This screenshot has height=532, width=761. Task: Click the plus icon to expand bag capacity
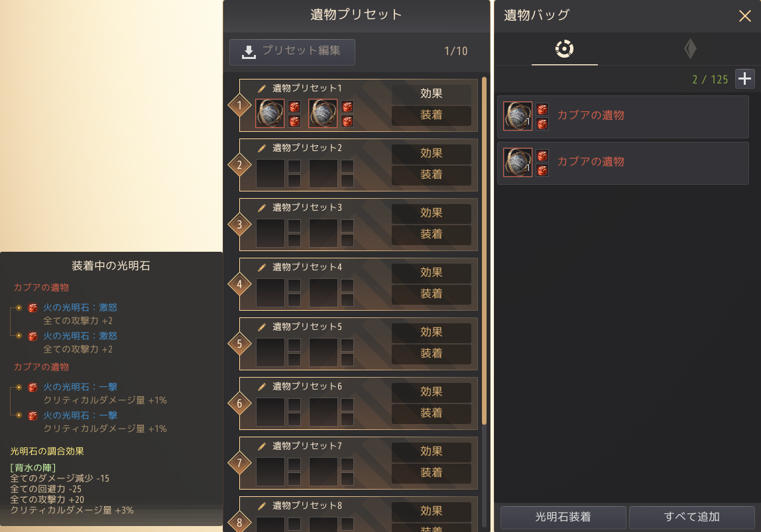[x=745, y=79]
